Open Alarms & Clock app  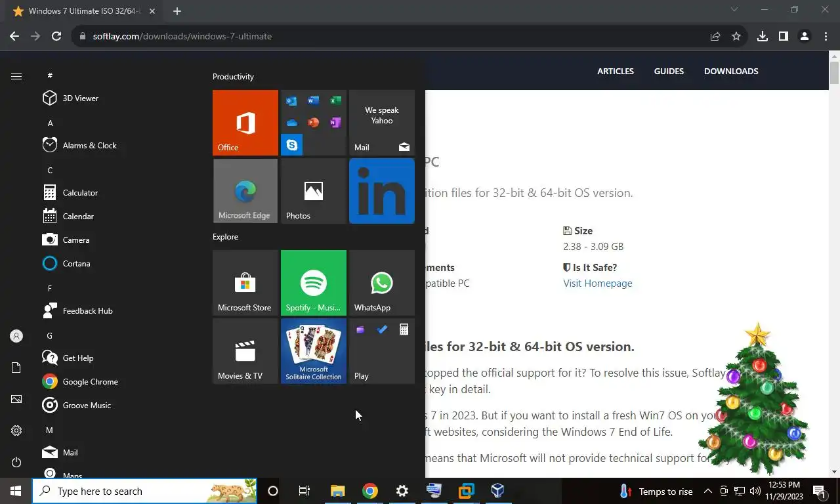121,146
